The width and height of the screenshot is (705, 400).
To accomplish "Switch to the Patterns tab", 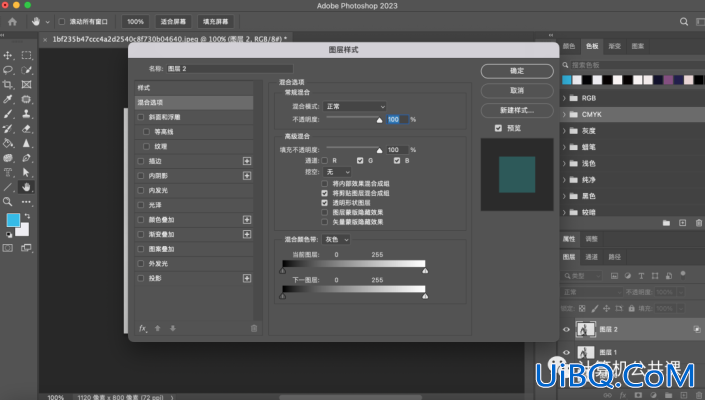I will pyautogui.click(x=638, y=46).
